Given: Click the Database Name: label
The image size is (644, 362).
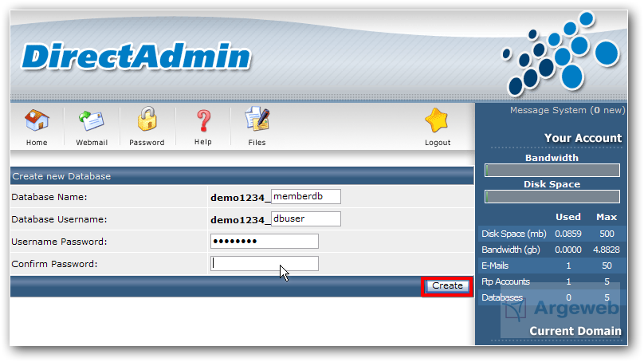Looking at the screenshot, I should (x=49, y=197).
